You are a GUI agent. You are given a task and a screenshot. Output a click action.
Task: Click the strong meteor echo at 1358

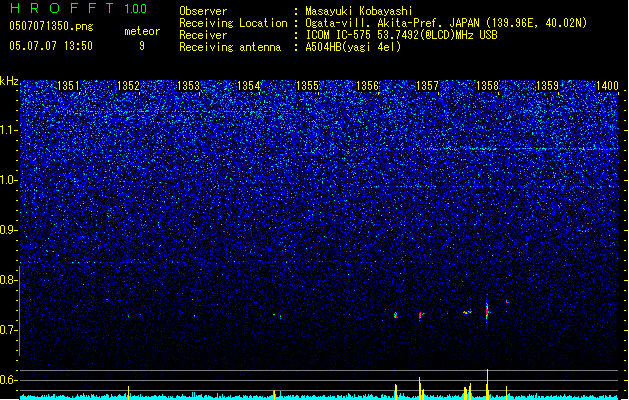pyautogui.click(x=487, y=313)
